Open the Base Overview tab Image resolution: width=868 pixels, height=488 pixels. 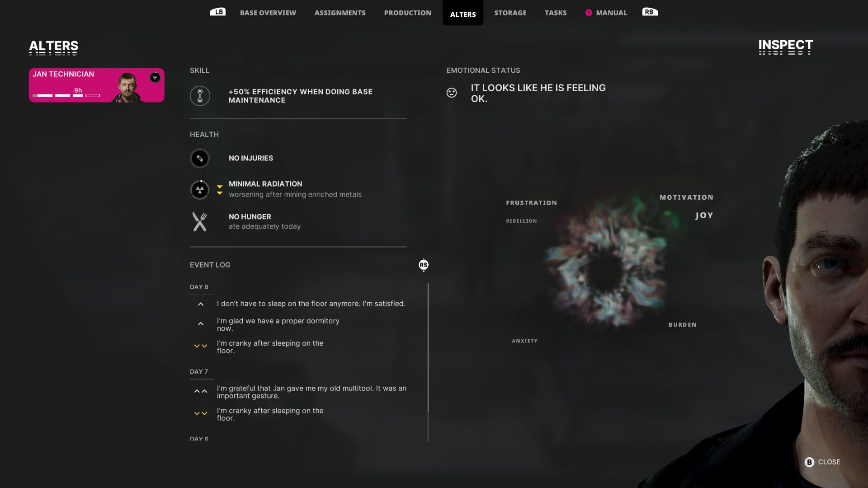point(268,13)
